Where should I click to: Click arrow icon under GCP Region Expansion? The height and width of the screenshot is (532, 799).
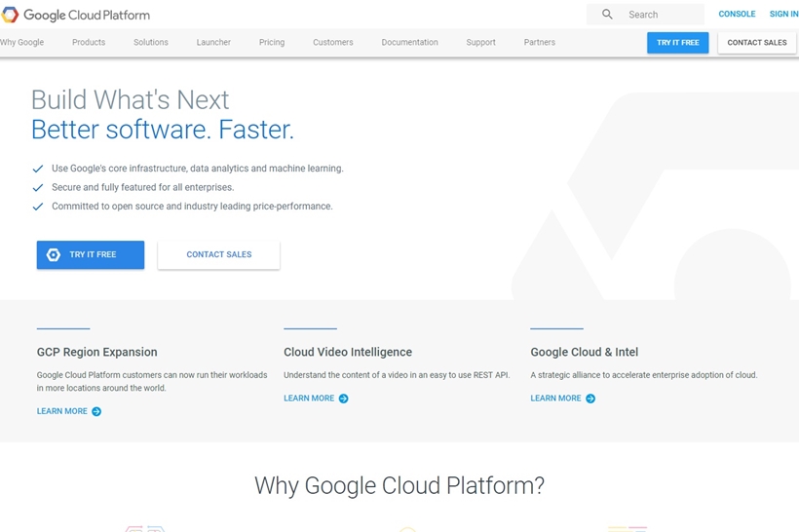click(x=96, y=412)
